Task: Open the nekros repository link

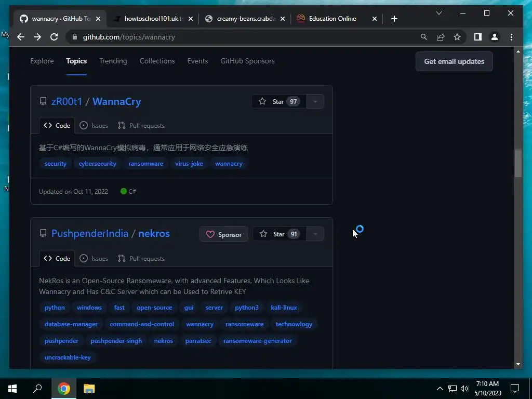Action: [154, 233]
